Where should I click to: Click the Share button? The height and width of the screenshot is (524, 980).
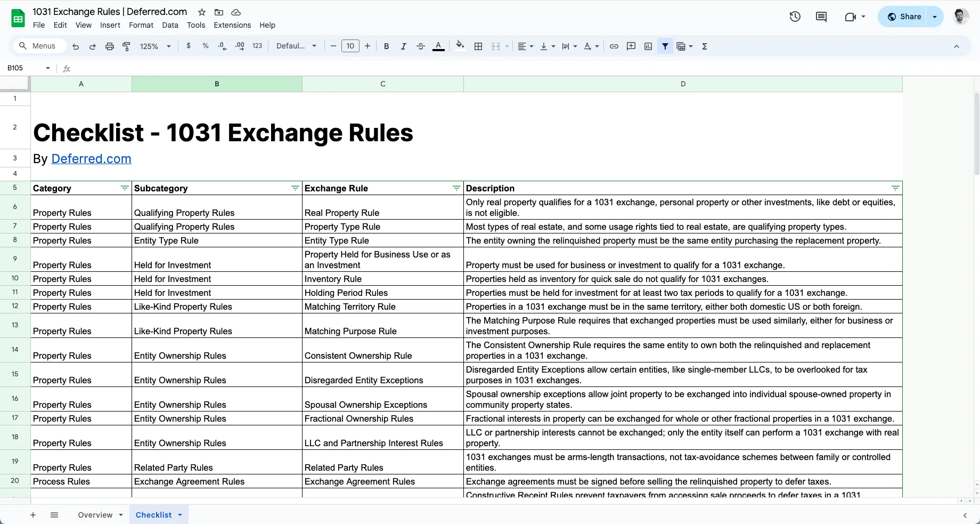pos(904,17)
